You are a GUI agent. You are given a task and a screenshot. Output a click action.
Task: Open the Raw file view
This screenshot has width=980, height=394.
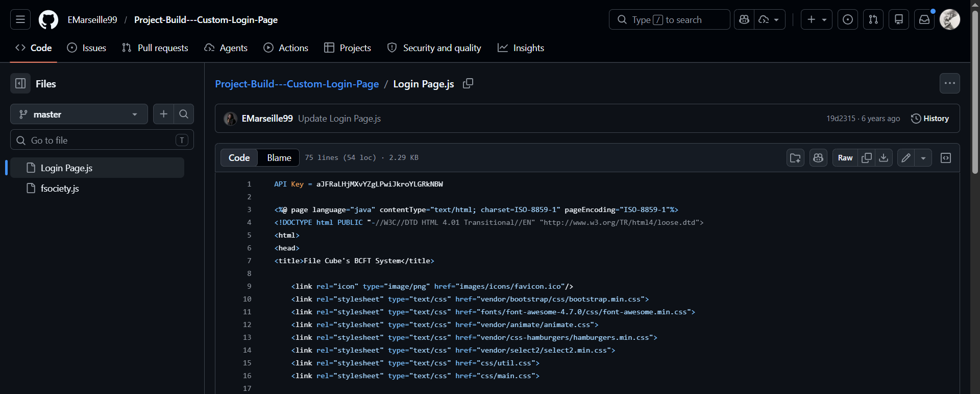(845, 158)
